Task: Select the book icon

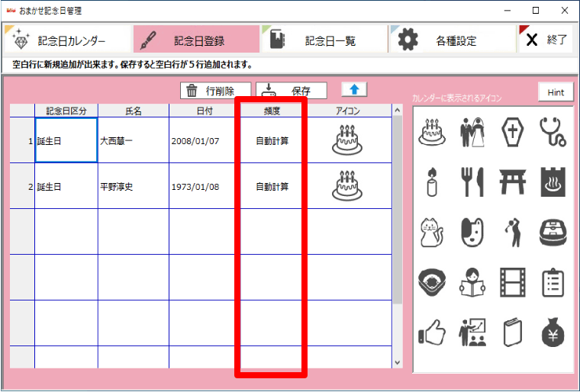Action: pyautogui.click(x=512, y=332)
